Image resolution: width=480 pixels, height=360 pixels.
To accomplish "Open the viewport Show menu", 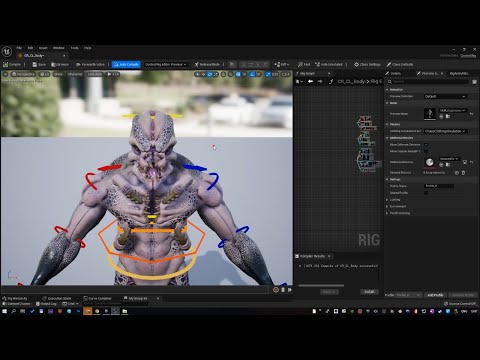I will (x=58, y=74).
